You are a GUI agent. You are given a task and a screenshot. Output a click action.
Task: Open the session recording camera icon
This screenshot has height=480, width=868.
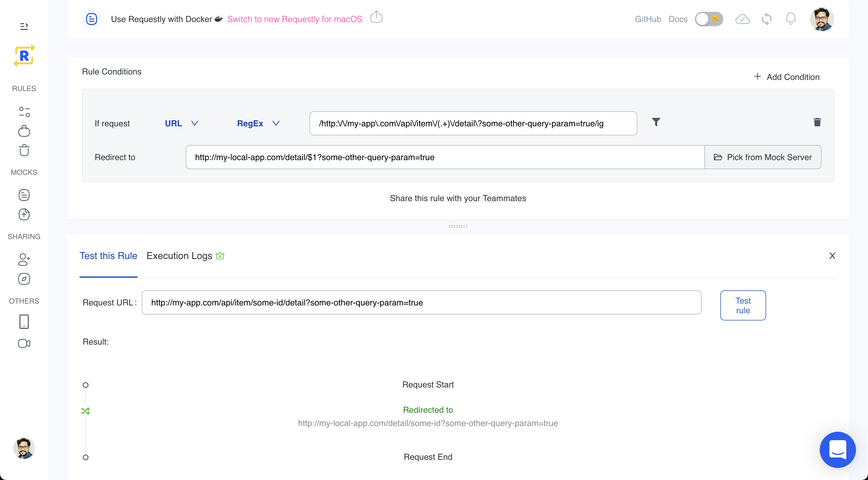click(24, 343)
